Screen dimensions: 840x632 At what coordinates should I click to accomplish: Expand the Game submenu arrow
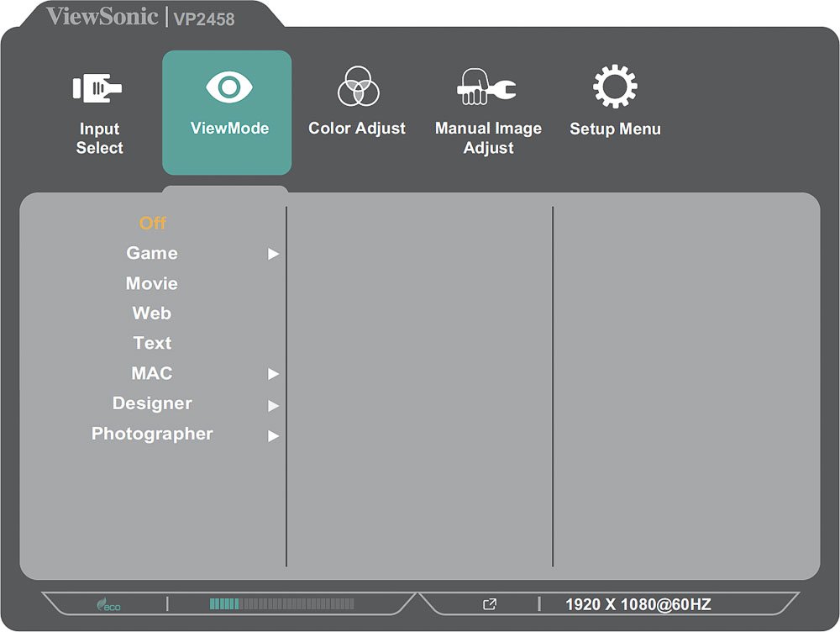pos(273,254)
